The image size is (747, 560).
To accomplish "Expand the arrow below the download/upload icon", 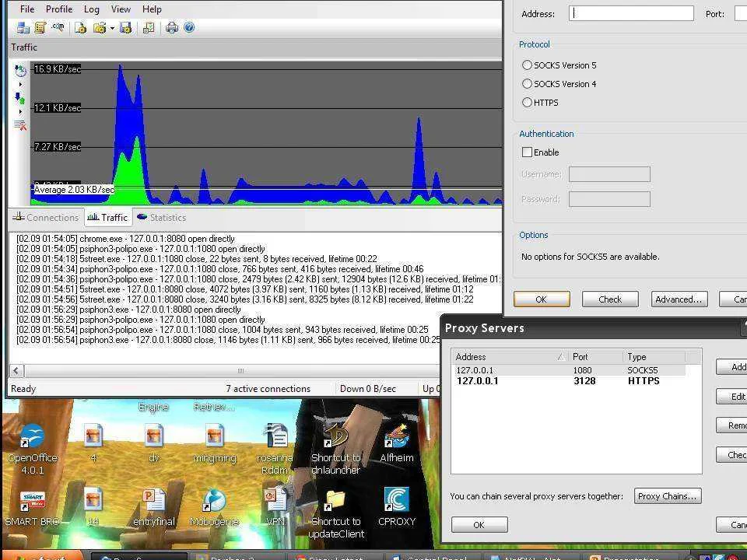I will 20,111.
